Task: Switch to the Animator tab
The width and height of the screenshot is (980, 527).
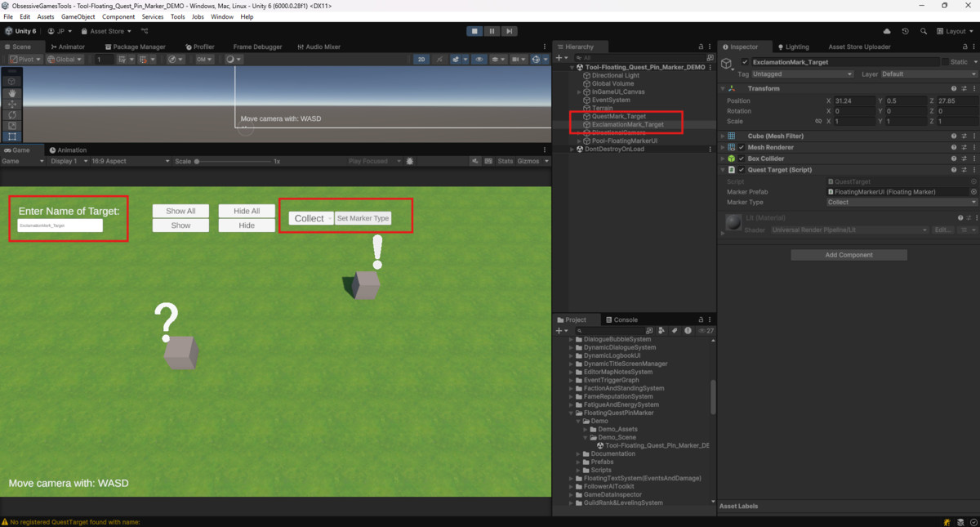Action: [67, 47]
